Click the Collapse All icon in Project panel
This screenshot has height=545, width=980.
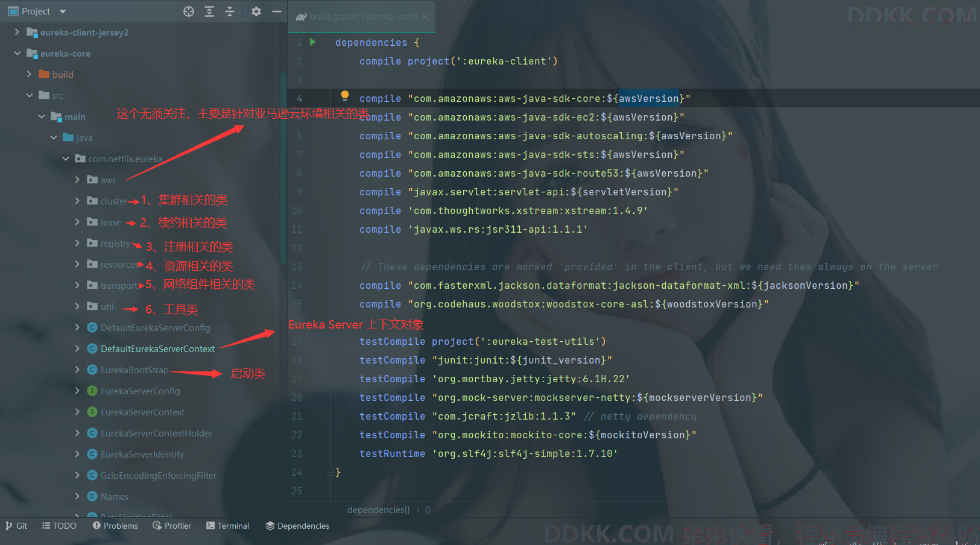pos(230,11)
